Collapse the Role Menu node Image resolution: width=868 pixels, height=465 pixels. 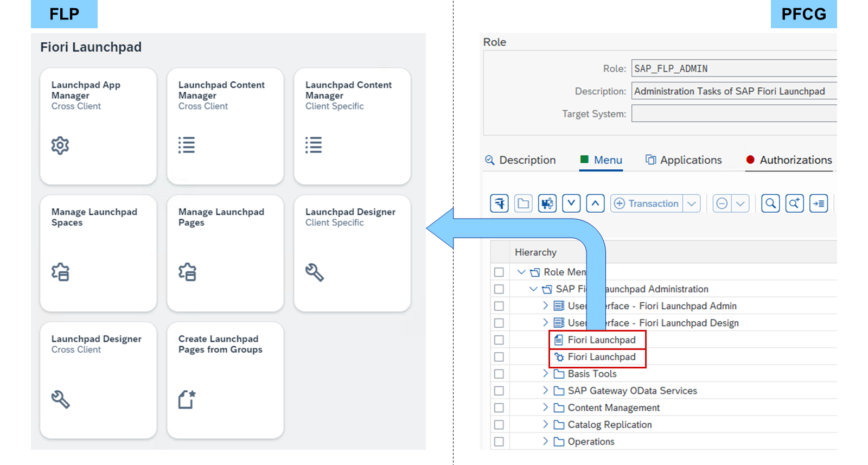coord(521,272)
